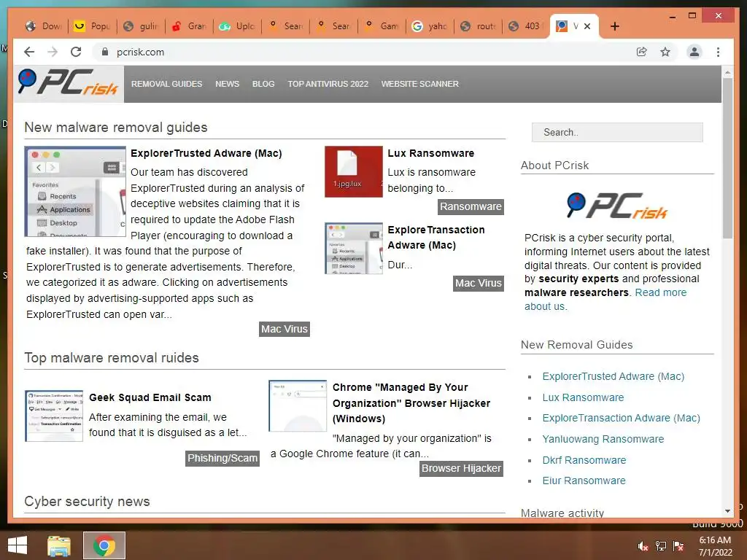Switch to the 'Popu' tab

click(93, 26)
